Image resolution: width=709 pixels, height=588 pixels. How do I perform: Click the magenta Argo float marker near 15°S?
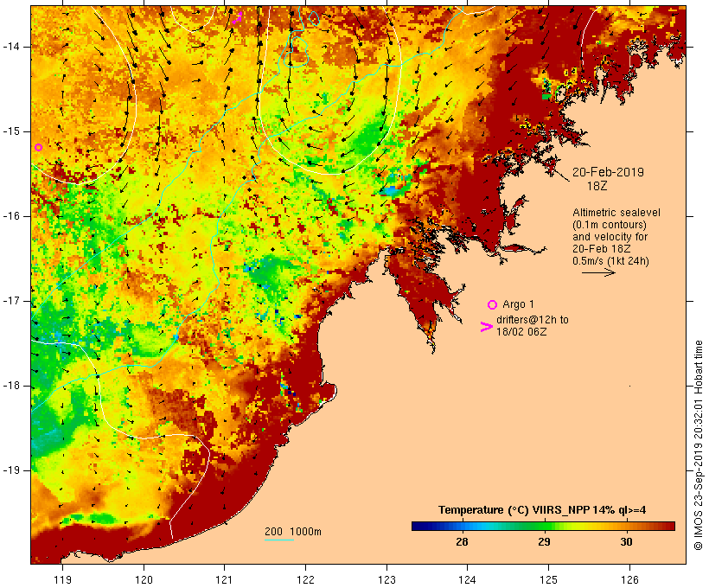click(x=38, y=148)
